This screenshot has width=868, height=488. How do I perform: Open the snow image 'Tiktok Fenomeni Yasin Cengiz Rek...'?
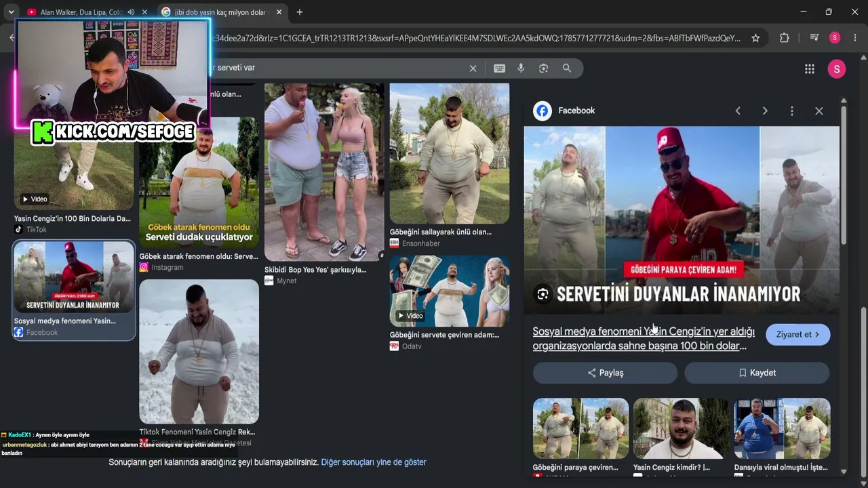pyautogui.click(x=199, y=352)
